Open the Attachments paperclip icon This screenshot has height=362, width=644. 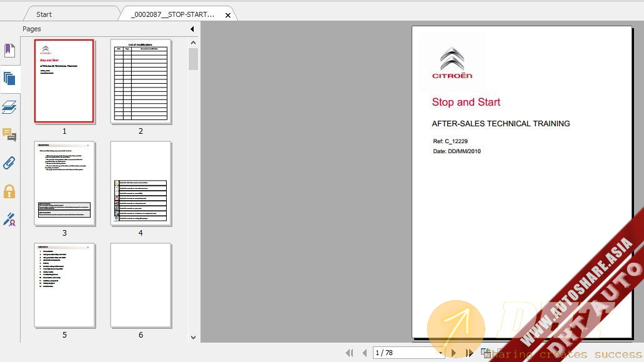click(x=9, y=163)
